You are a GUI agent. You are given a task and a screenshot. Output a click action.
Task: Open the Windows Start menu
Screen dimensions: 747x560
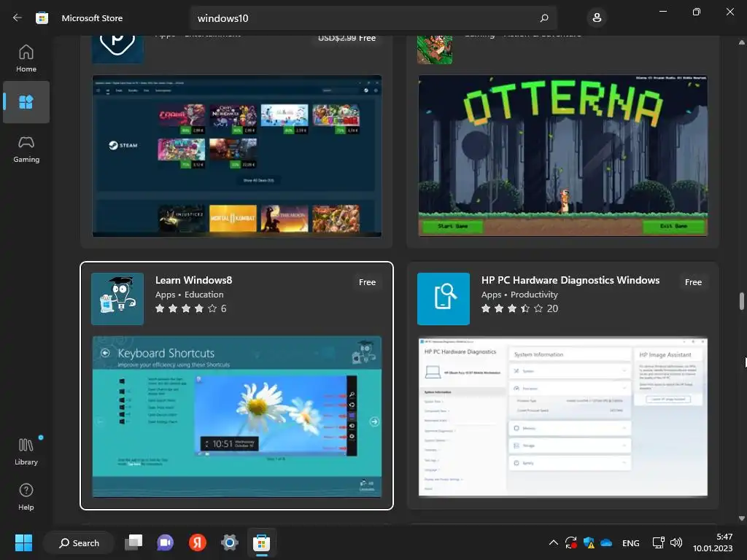pyautogui.click(x=23, y=542)
